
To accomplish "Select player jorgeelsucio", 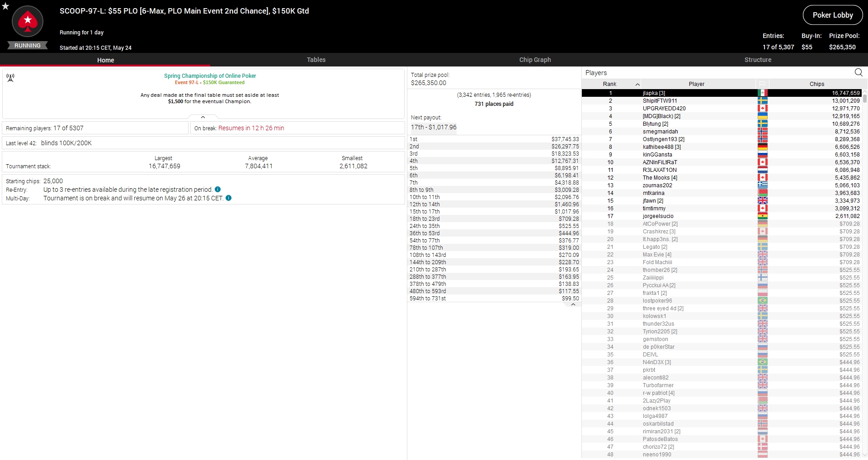I will point(722,216).
